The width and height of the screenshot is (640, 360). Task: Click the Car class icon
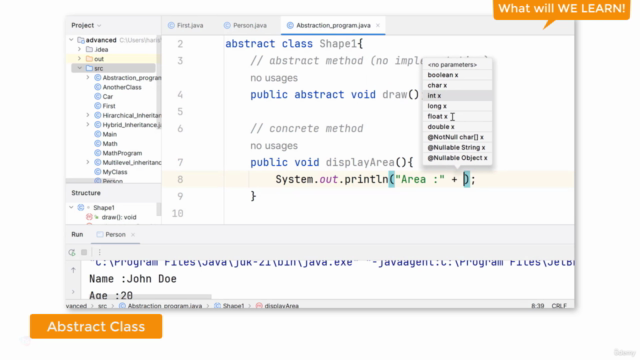coord(98,96)
